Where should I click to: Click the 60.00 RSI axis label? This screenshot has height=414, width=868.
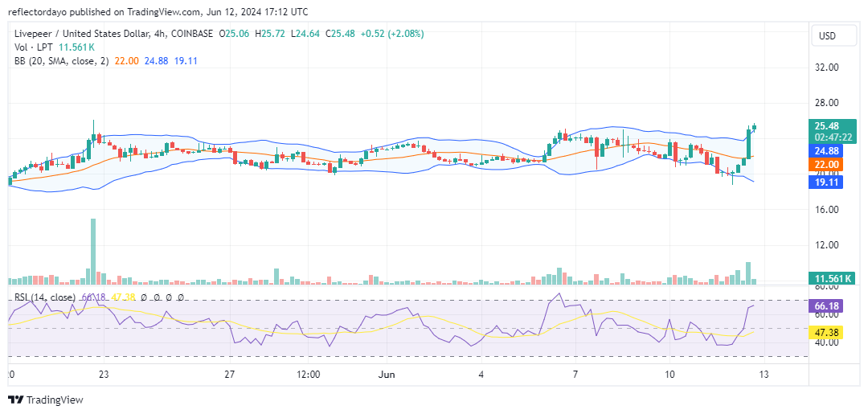click(x=826, y=314)
